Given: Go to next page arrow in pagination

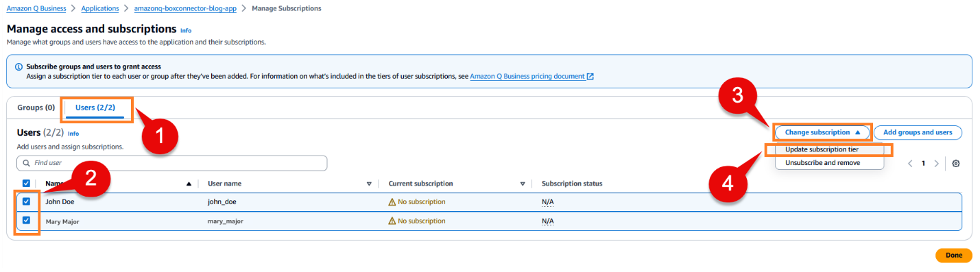Looking at the screenshot, I should pos(936,164).
